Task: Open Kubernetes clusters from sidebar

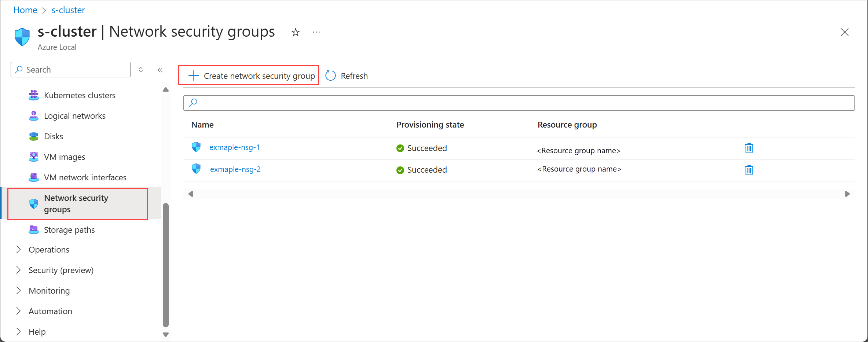Action: click(80, 95)
